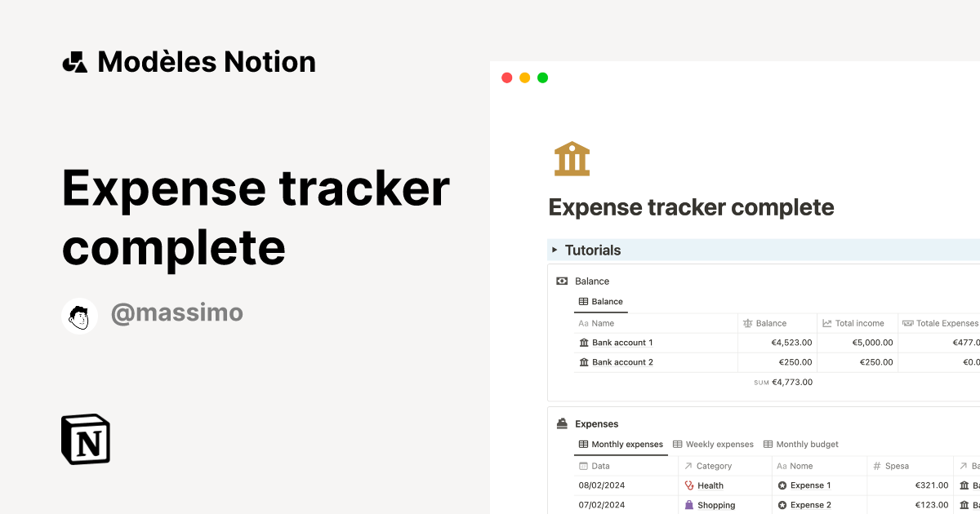
Task: Click the purple Shopping bag icon
Action: 689,504
